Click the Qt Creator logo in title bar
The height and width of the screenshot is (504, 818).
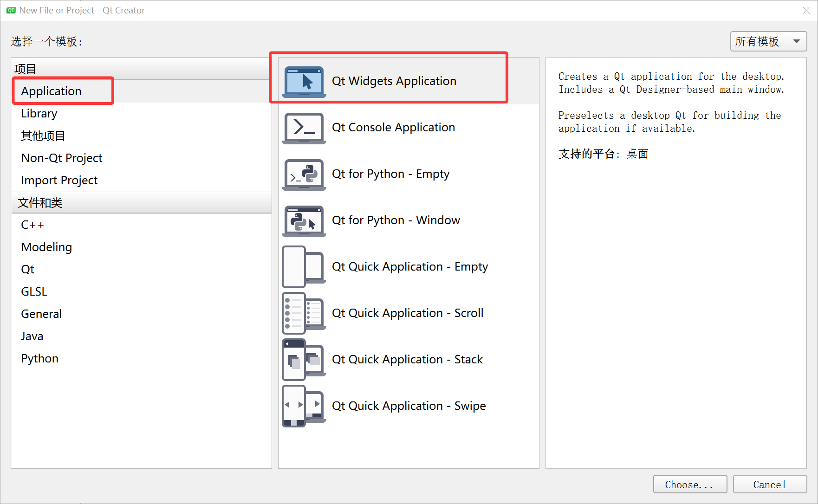tap(11, 10)
